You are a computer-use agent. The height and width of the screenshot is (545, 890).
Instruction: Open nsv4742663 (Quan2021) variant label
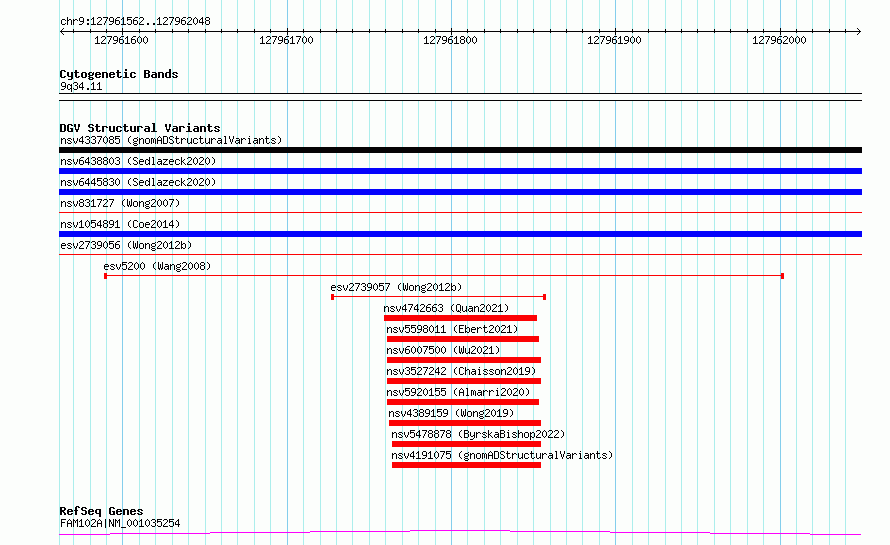(446, 308)
